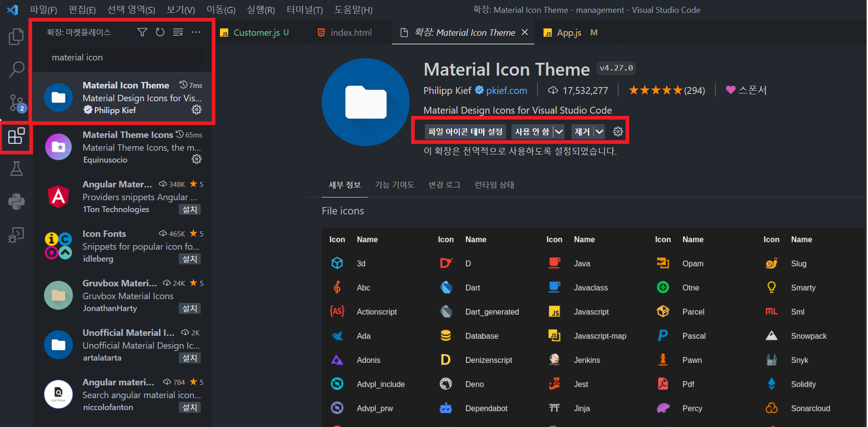Open the 터미널(T) menu
Viewport: 868px width, 427px height.
pos(305,10)
